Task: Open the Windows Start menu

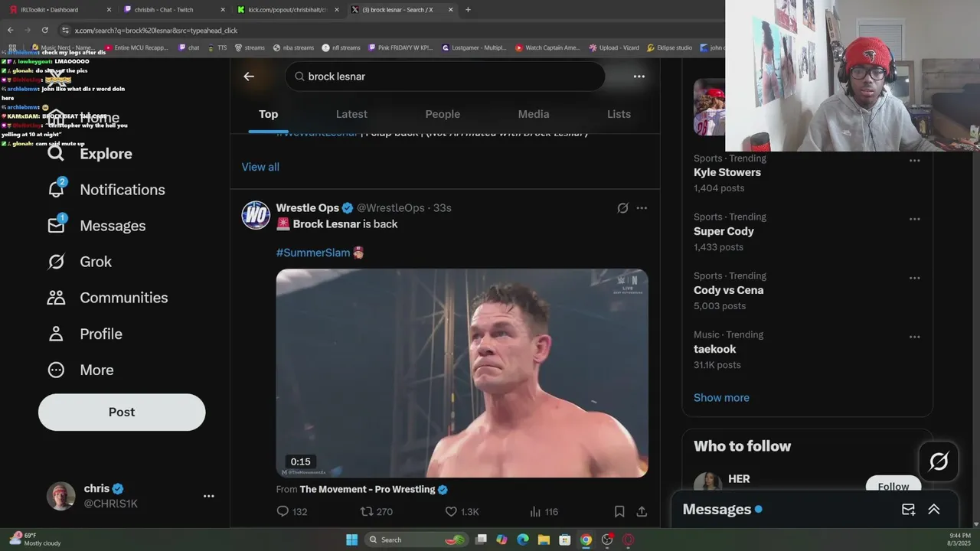Action: [351, 540]
